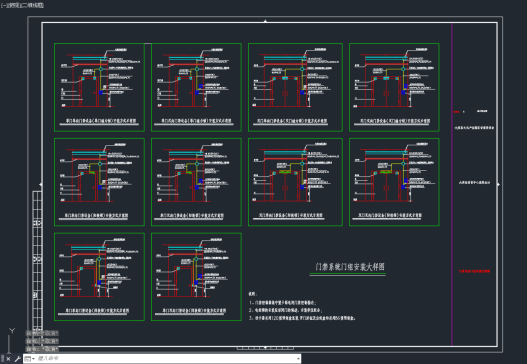
Task: Open the [-] viewport controls menu
Action: point(3,5)
